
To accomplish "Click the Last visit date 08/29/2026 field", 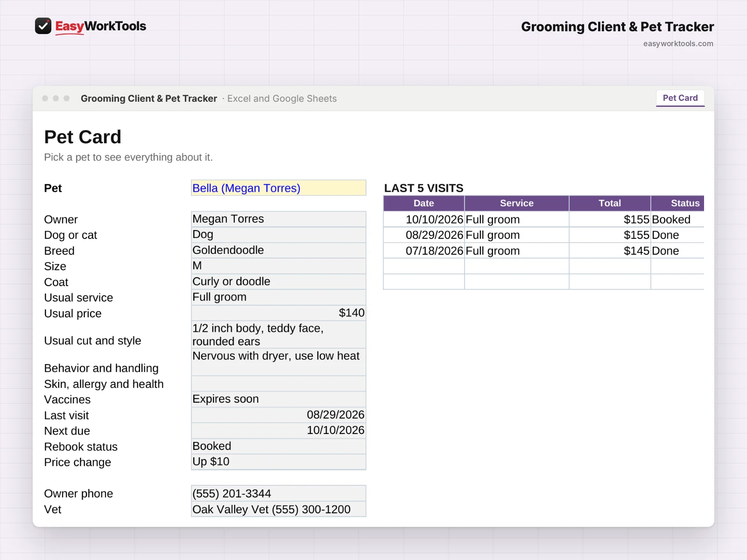I will tap(279, 415).
